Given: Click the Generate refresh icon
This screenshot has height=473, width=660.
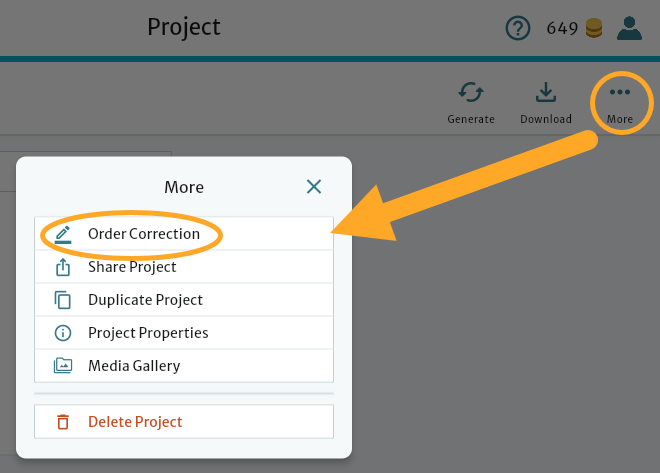Looking at the screenshot, I should [x=471, y=93].
